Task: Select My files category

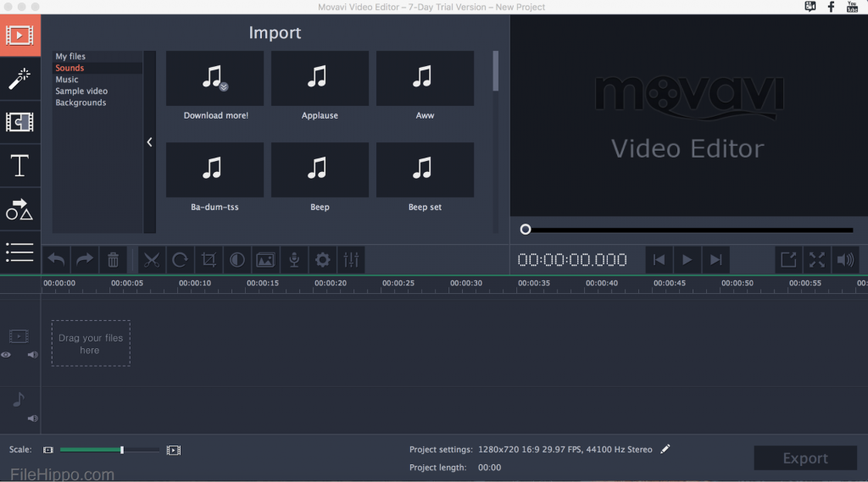Action: (x=70, y=57)
